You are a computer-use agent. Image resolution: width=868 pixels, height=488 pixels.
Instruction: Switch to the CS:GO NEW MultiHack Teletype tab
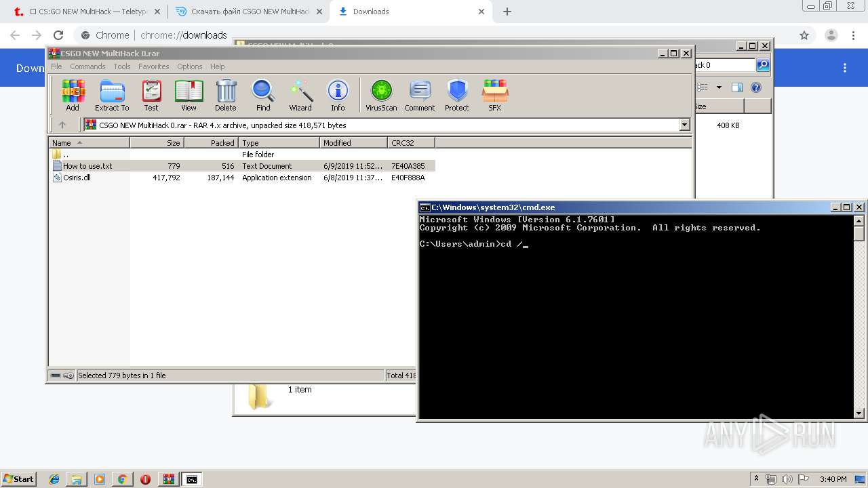pos(88,12)
